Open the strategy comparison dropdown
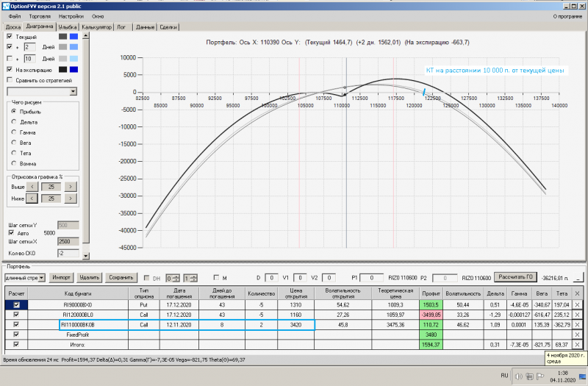 coord(73,91)
